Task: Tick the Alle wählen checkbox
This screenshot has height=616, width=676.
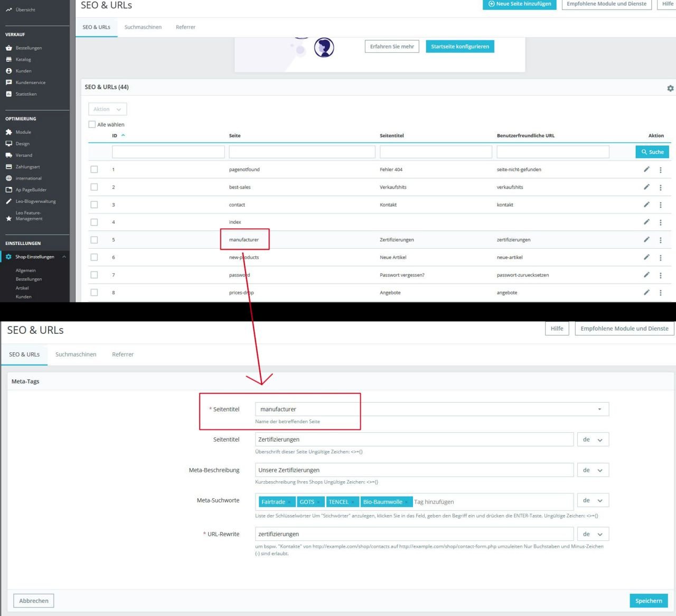Action: [x=92, y=125]
